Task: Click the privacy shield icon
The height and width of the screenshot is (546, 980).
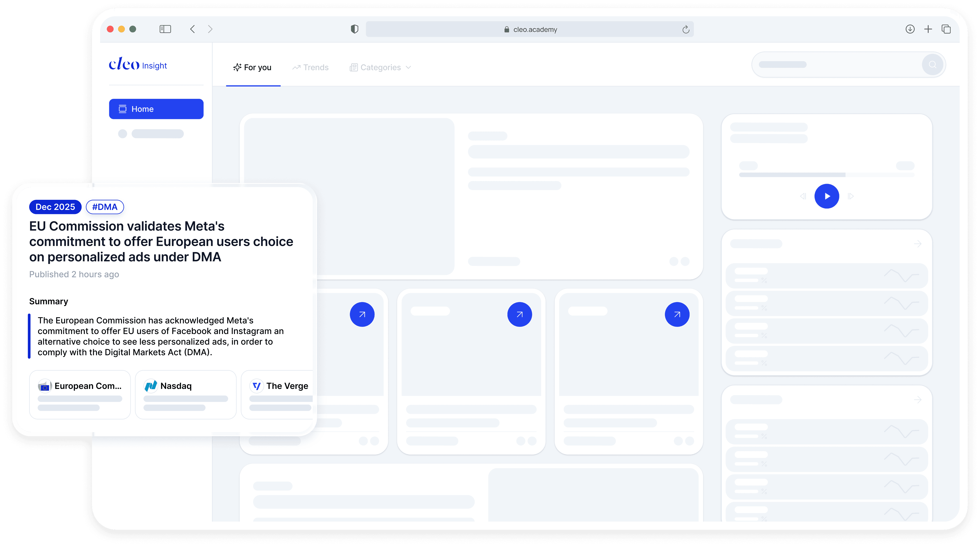Action: tap(354, 29)
